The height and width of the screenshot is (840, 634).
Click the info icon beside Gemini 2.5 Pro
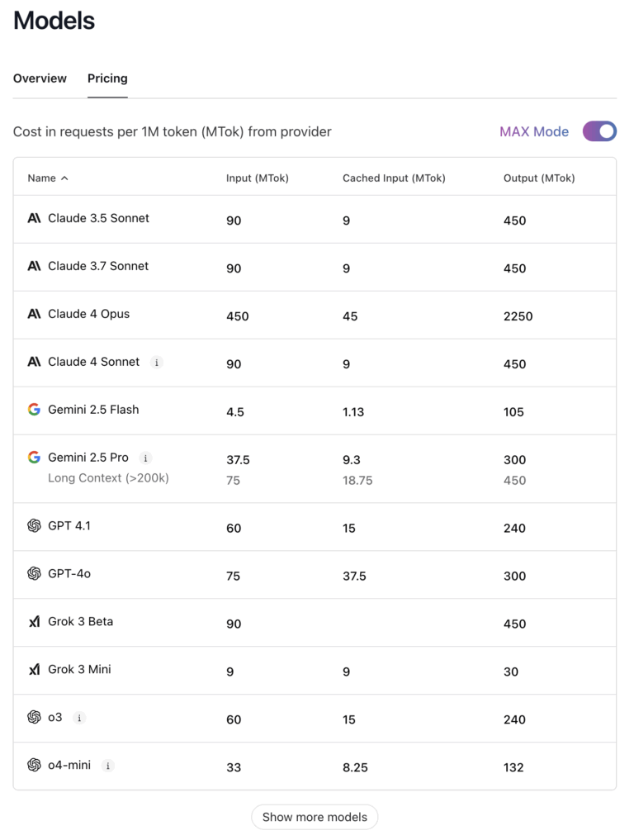[x=145, y=458]
